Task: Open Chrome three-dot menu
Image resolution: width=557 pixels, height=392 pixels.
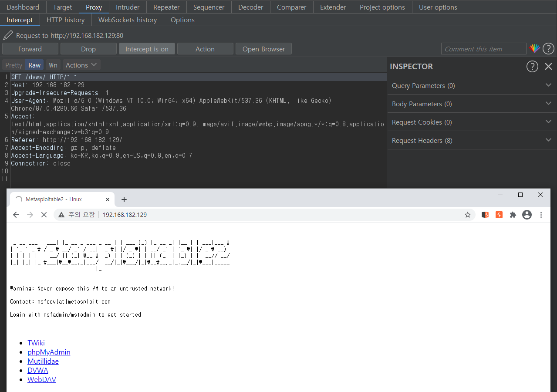Action: coord(541,215)
